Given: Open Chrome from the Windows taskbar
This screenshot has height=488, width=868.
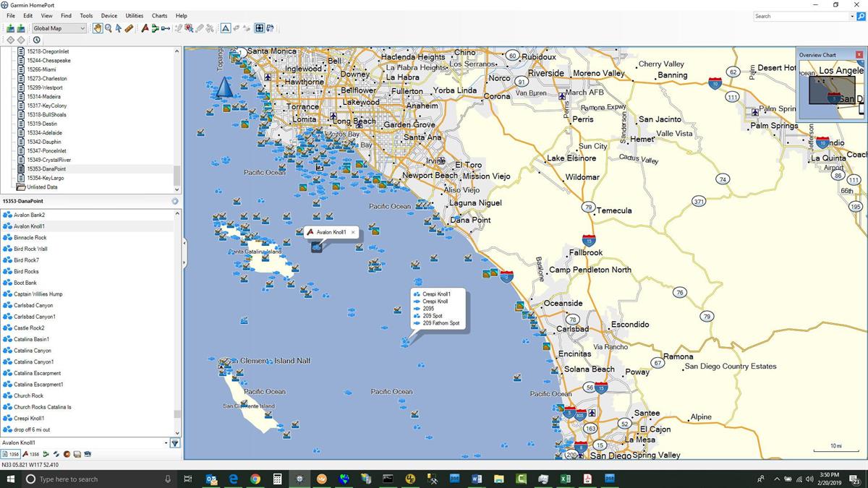Looking at the screenshot, I should (255, 479).
